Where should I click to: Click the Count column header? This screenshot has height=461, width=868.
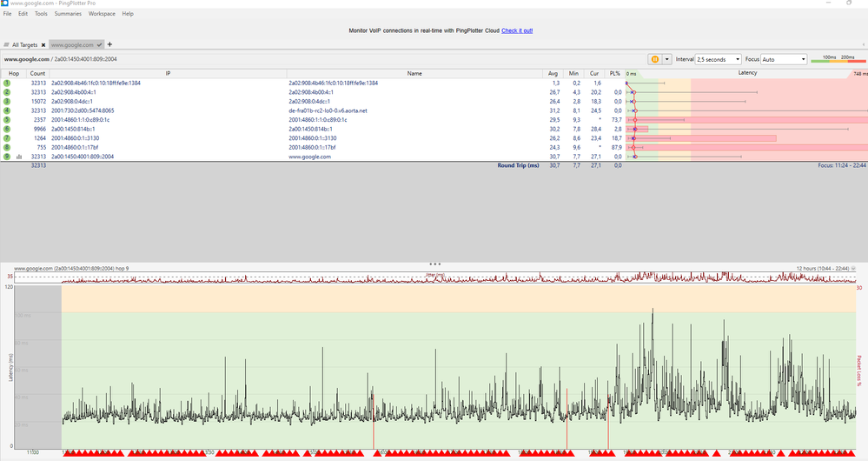[x=37, y=73]
